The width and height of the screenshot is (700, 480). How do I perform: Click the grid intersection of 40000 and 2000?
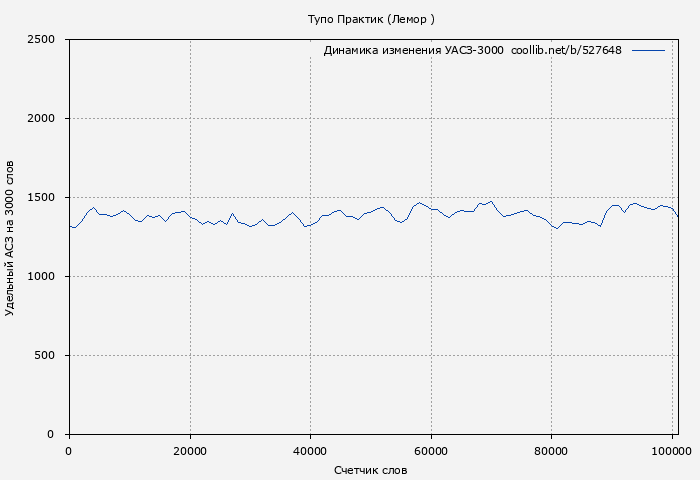(310, 119)
